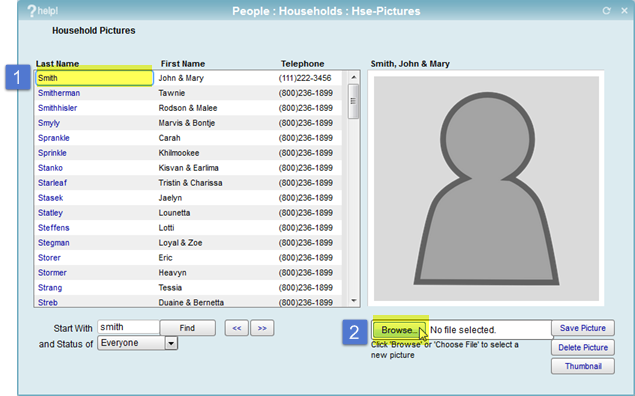Click first name 'Tawnie'
The width and height of the screenshot is (635, 396).
pos(172,93)
